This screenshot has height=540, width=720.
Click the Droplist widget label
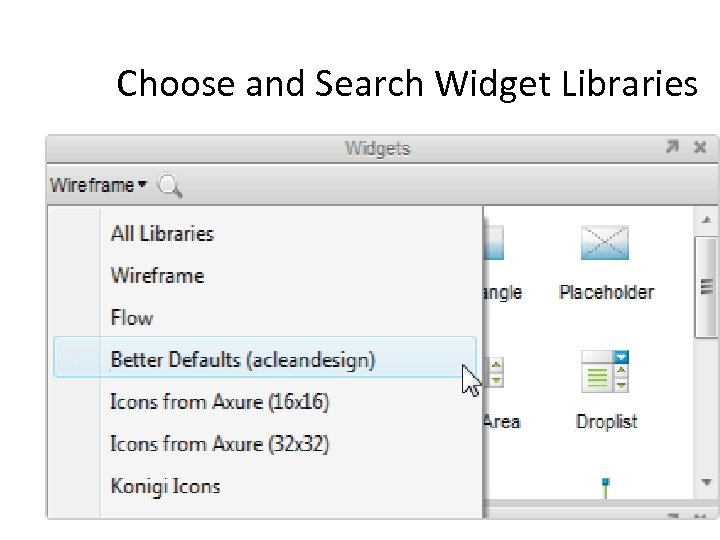pyautogui.click(x=606, y=422)
